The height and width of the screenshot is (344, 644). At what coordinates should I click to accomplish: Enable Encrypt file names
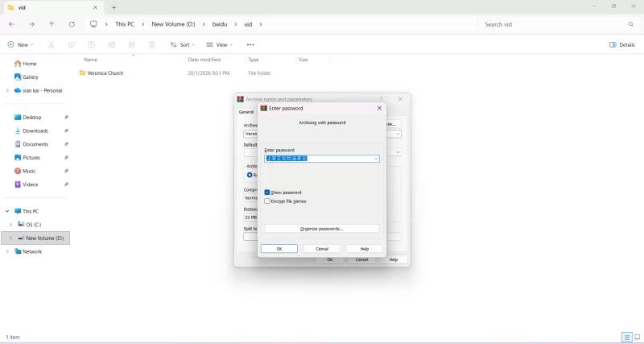pos(267,201)
